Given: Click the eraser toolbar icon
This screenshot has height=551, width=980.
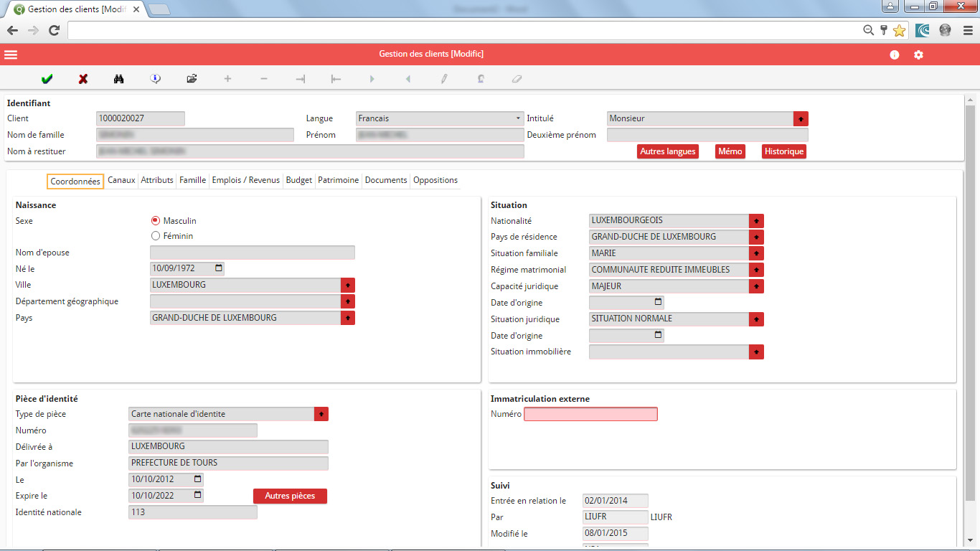Looking at the screenshot, I should [x=517, y=79].
